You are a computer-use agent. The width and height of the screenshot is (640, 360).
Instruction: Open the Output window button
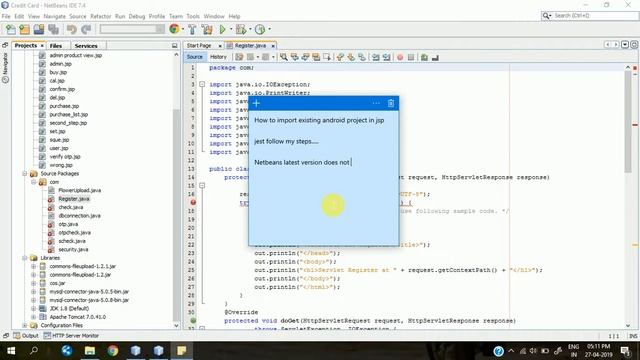pyautogui.click(x=26, y=336)
